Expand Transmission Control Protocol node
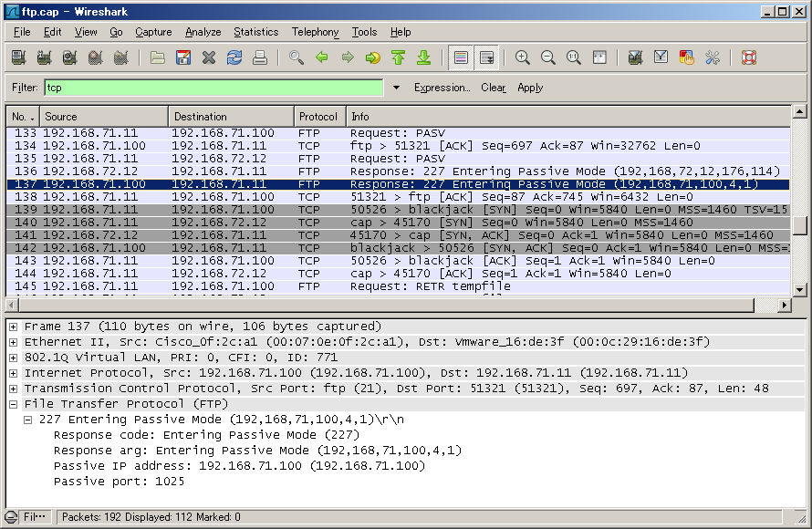The height and width of the screenshot is (529, 812). click(x=14, y=389)
